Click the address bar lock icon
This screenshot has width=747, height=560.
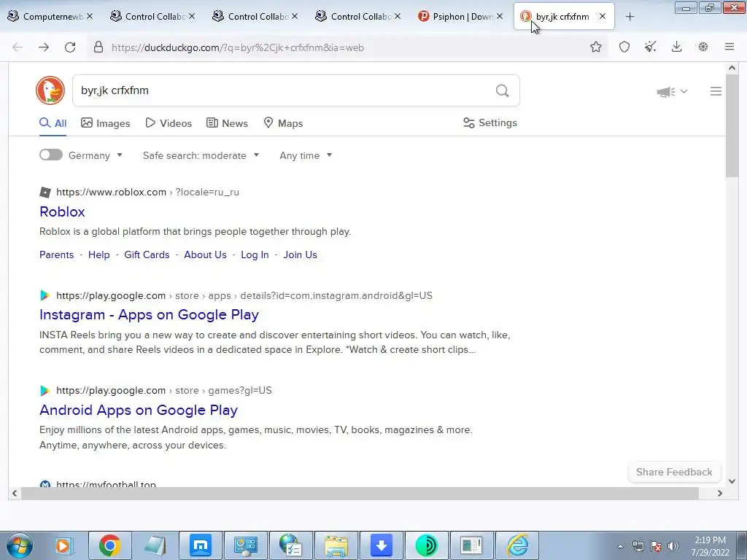tap(98, 47)
